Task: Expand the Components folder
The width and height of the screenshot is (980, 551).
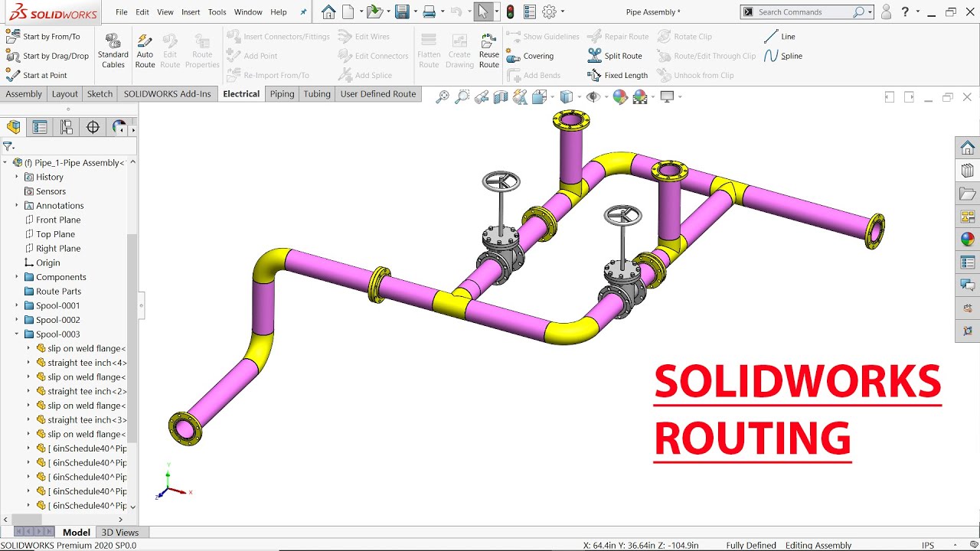Action: point(16,277)
